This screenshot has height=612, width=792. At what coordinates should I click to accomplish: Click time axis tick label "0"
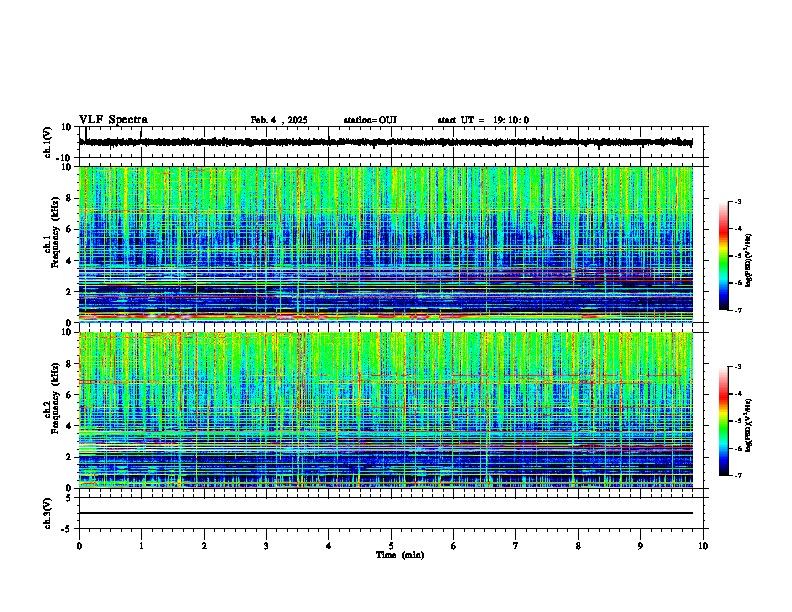click(x=79, y=546)
